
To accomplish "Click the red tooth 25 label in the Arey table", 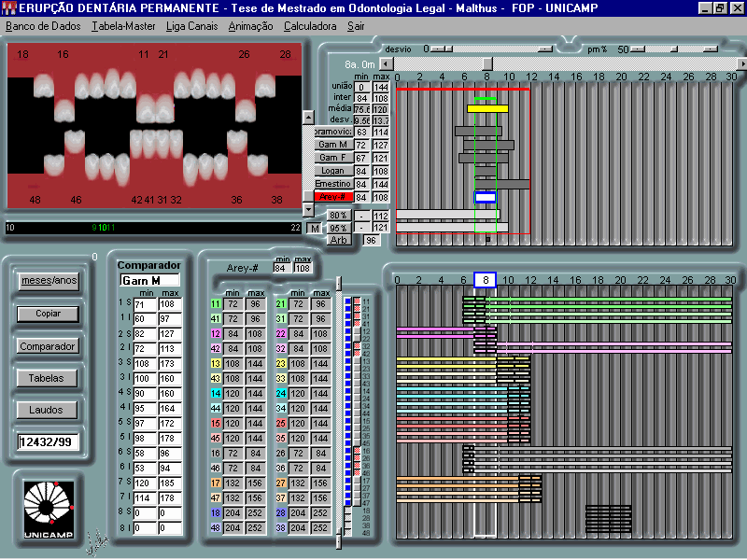I will click(281, 424).
